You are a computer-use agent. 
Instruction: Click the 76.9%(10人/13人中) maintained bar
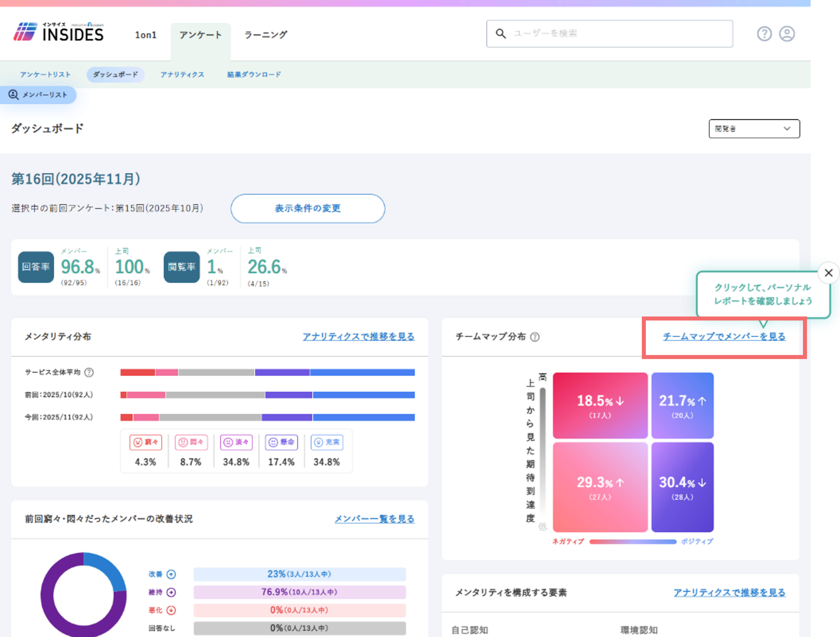[300, 592]
